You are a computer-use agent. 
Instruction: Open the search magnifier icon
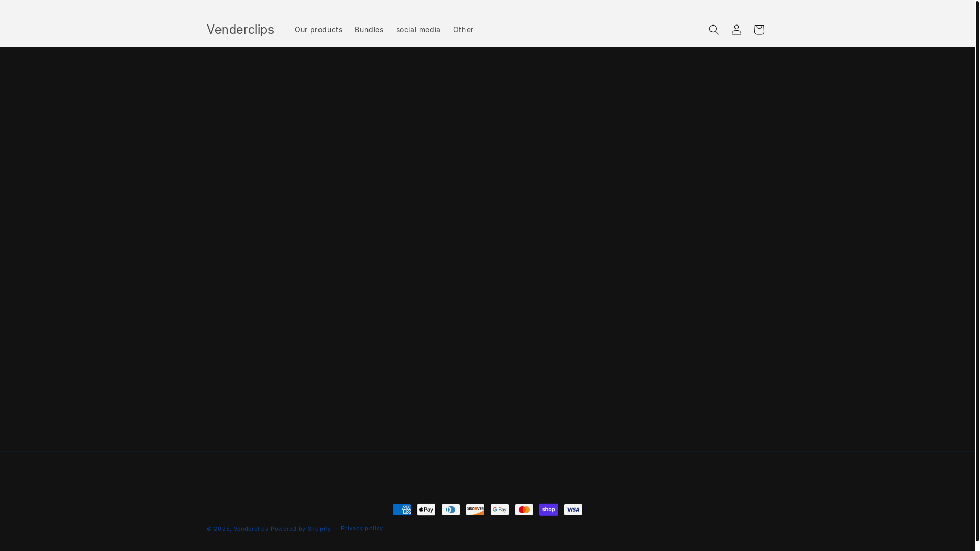pyautogui.click(x=714, y=30)
